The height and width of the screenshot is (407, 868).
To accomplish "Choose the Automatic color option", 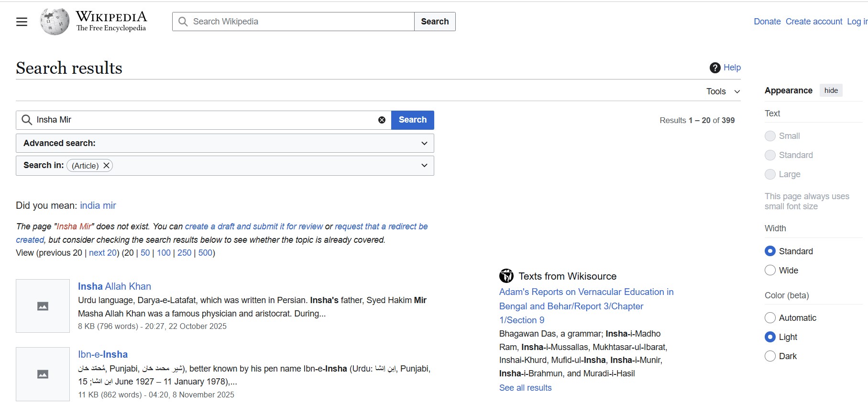I will (x=770, y=318).
